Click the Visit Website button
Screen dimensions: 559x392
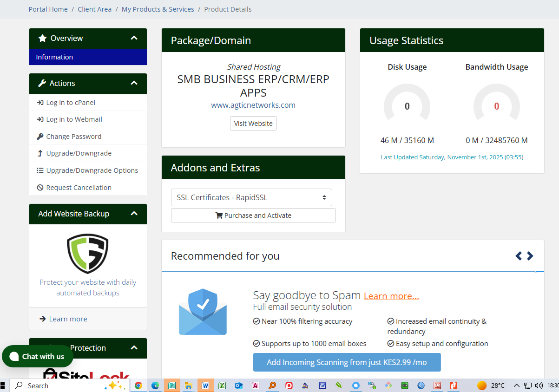253,123
